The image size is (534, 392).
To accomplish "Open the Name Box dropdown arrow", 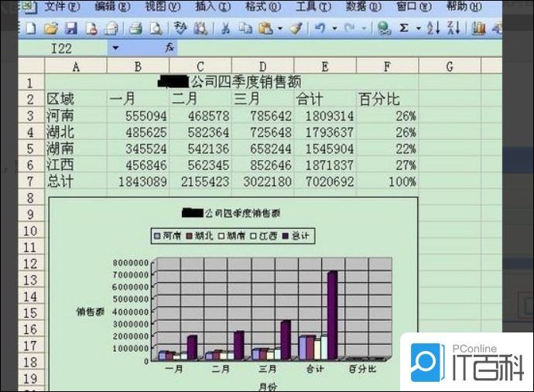I will pyautogui.click(x=116, y=48).
